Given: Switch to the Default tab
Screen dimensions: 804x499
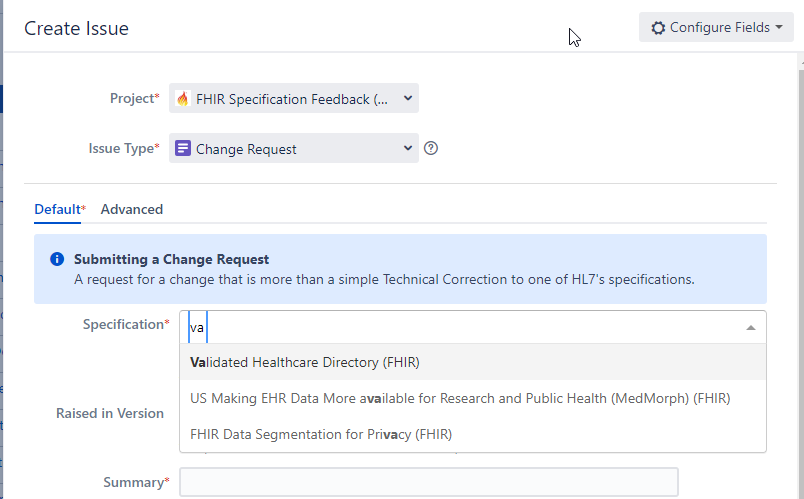Looking at the screenshot, I should pos(57,209).
